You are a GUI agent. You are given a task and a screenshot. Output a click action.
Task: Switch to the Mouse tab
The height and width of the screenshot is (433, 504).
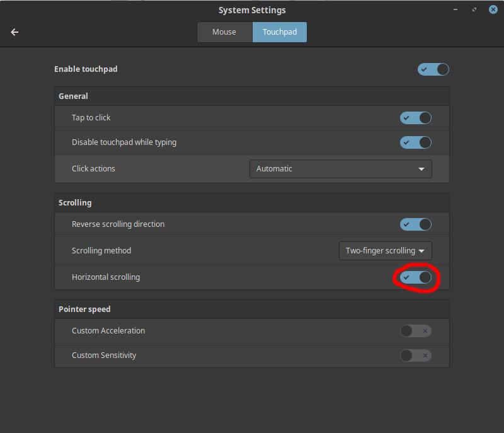(224, 32)
